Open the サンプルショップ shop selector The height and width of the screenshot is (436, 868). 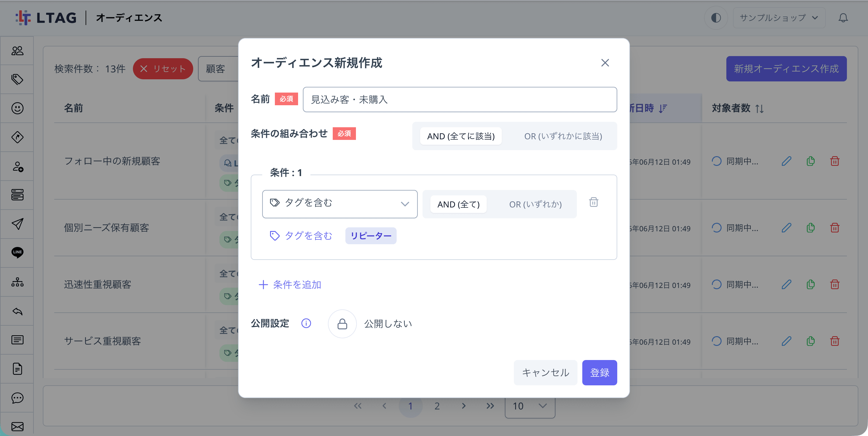click(779, 18)
